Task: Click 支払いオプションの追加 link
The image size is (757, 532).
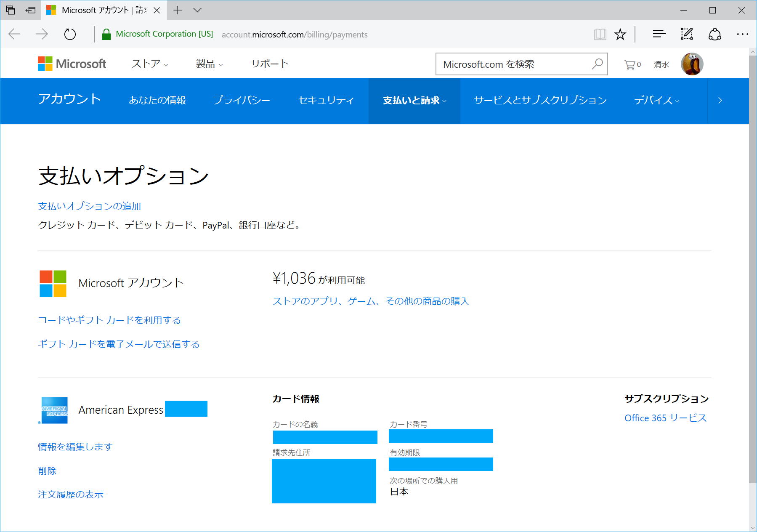Action: coord(89,206)
